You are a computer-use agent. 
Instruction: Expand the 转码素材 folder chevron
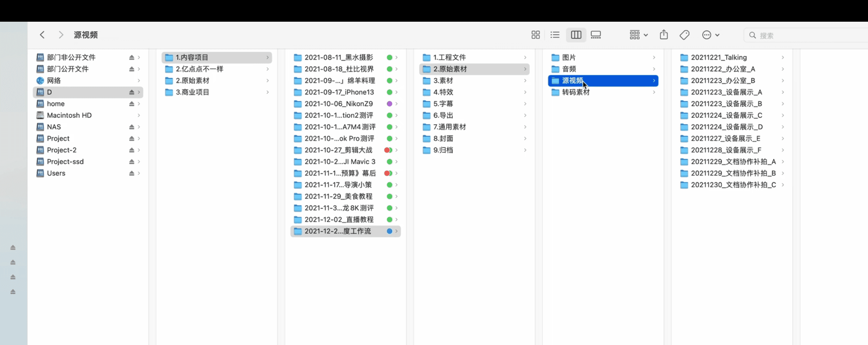(654, 92)
